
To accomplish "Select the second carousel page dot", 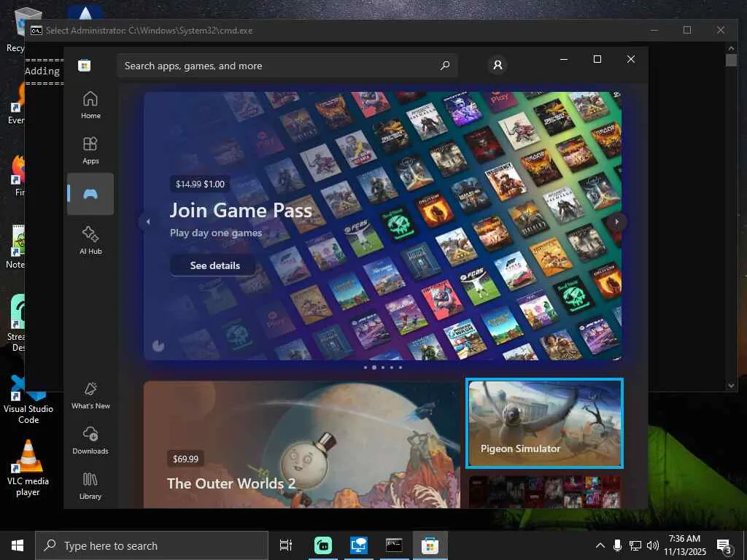I will point(374,367).
